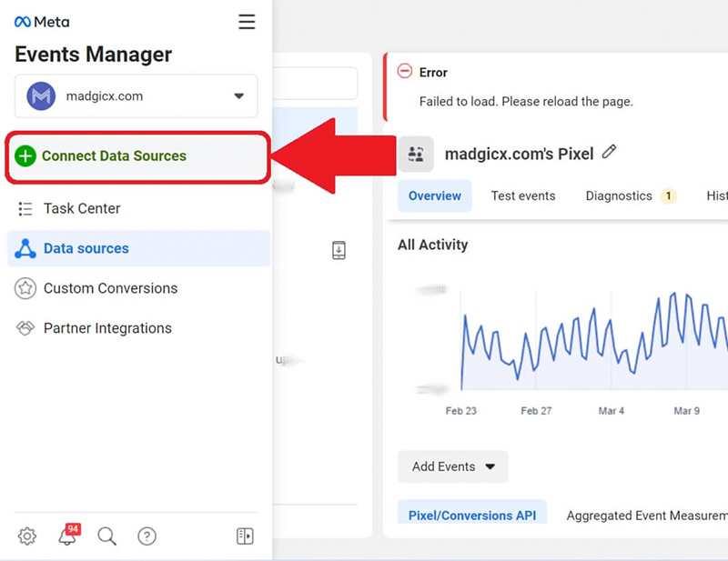This screenshot has width=728, height=561.
Task: Click the Meta logo
Action: [x=40, y=21]
